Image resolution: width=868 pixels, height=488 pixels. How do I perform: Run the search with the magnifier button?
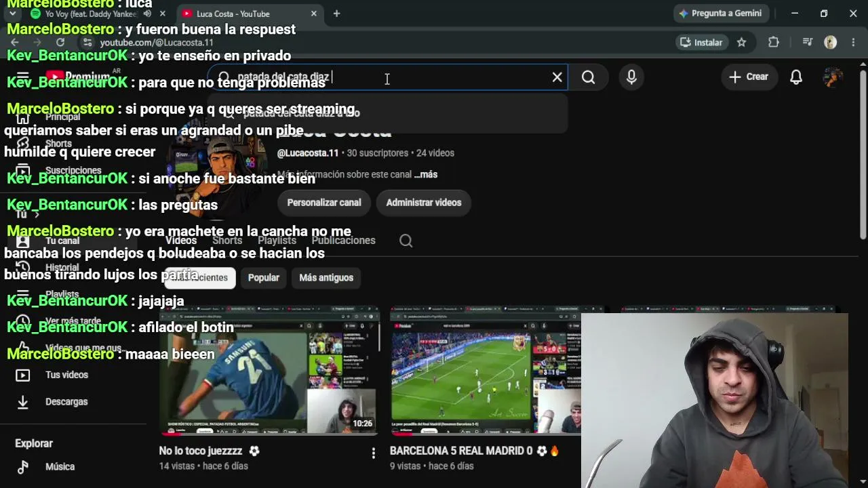point(589,77)
